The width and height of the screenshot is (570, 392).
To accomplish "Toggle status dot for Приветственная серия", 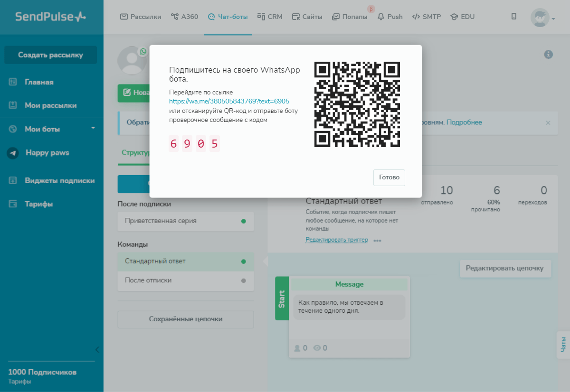I will pyautogui.click(x=244, y=221).
